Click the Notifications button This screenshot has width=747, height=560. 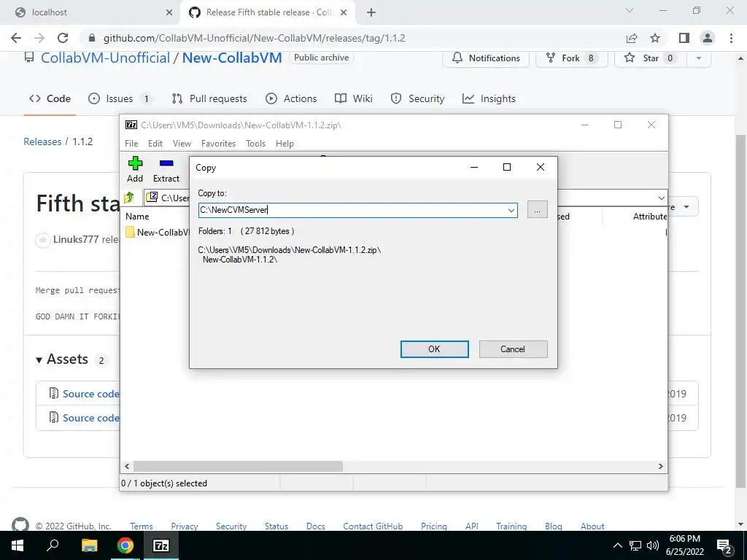(486, 58)
